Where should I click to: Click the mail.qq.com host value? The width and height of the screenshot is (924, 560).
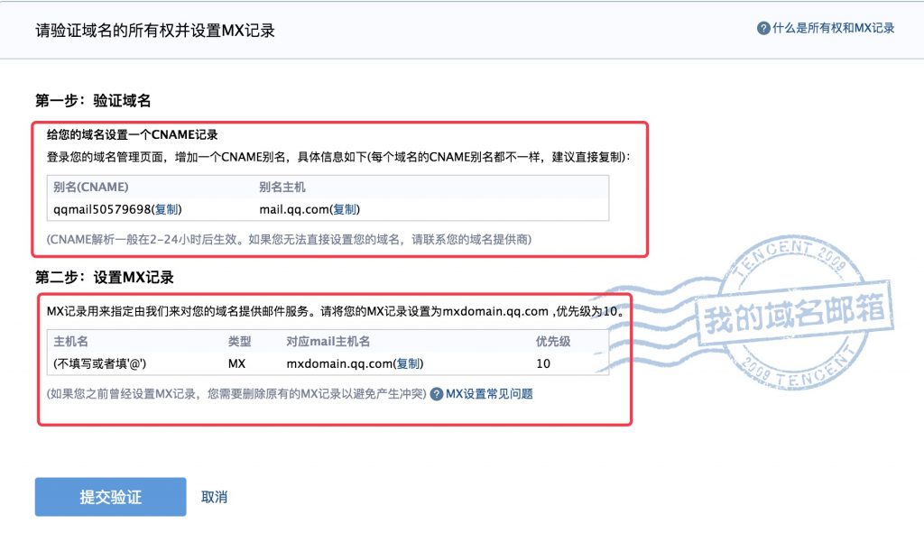(292, 209)
